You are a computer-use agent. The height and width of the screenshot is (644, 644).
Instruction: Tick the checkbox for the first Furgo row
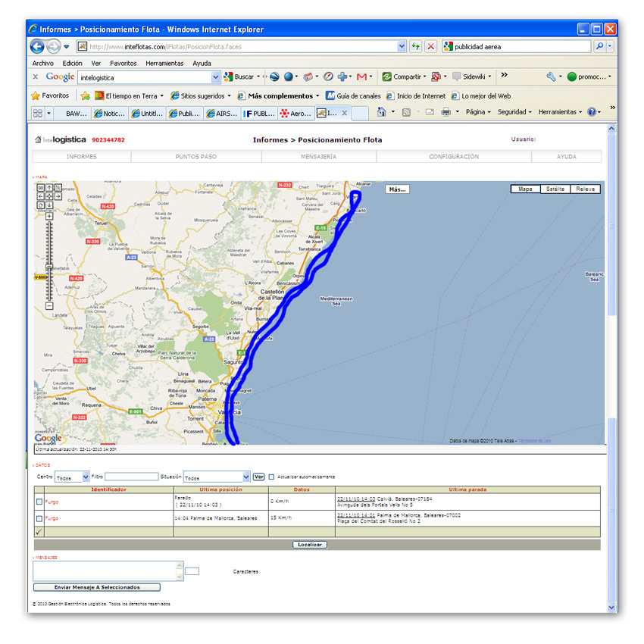tap(39, 502)
